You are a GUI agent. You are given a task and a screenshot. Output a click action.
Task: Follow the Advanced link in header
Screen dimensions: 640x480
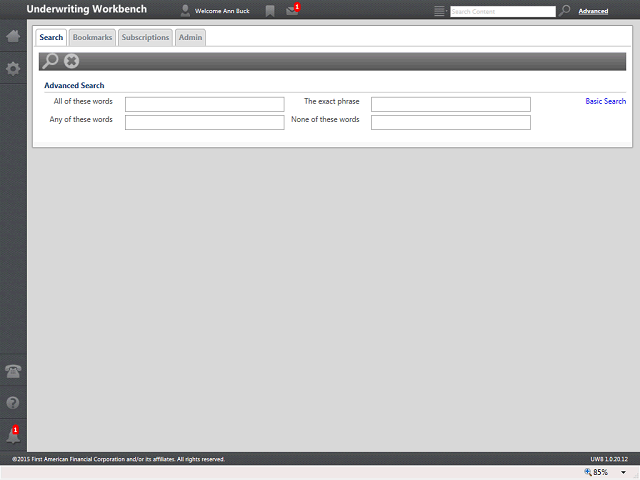(x=593, y=11)
